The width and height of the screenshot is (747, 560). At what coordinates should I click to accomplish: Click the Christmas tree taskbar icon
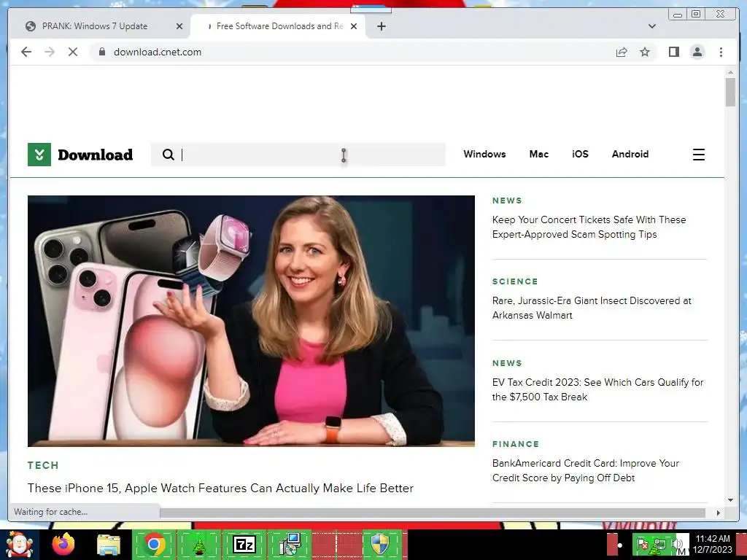(x=199, y=545)
